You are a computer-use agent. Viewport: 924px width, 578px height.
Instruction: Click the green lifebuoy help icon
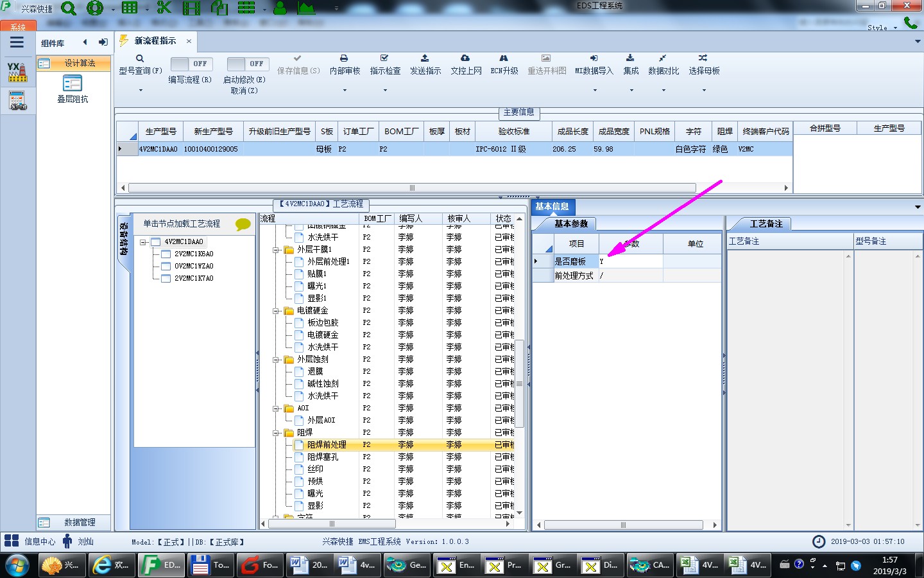[x=95, y=8]
